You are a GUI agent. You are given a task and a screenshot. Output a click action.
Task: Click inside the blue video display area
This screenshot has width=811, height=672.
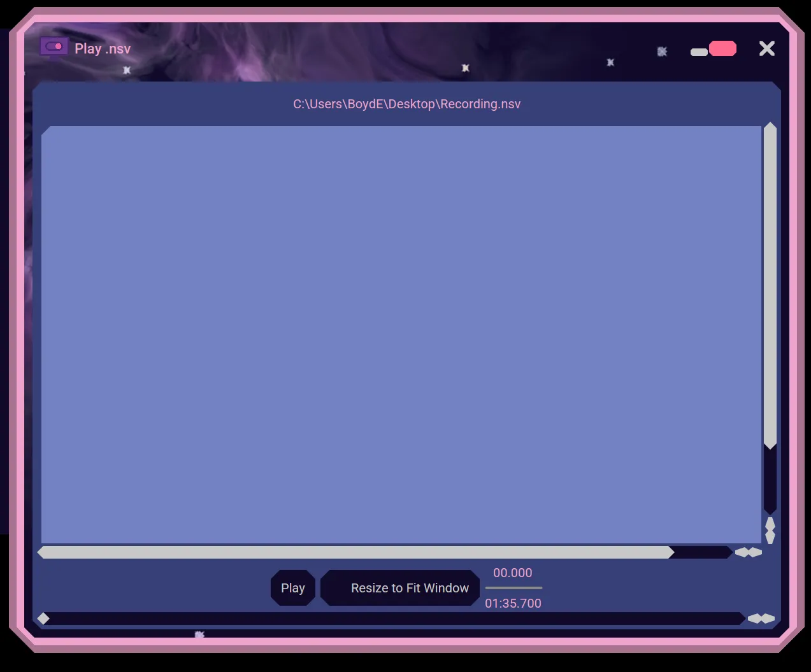[x=401, y=334]
